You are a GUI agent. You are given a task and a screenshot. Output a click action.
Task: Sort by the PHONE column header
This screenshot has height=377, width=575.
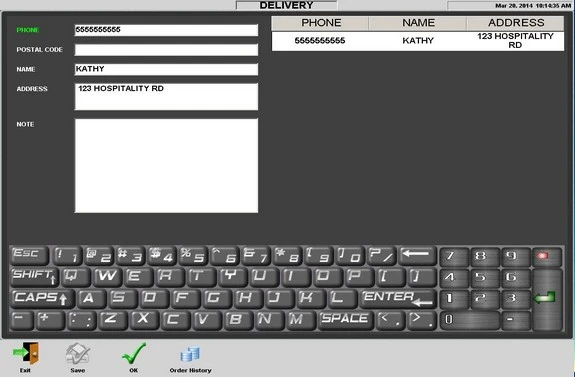pyautogui.click(x=321, y=23)
